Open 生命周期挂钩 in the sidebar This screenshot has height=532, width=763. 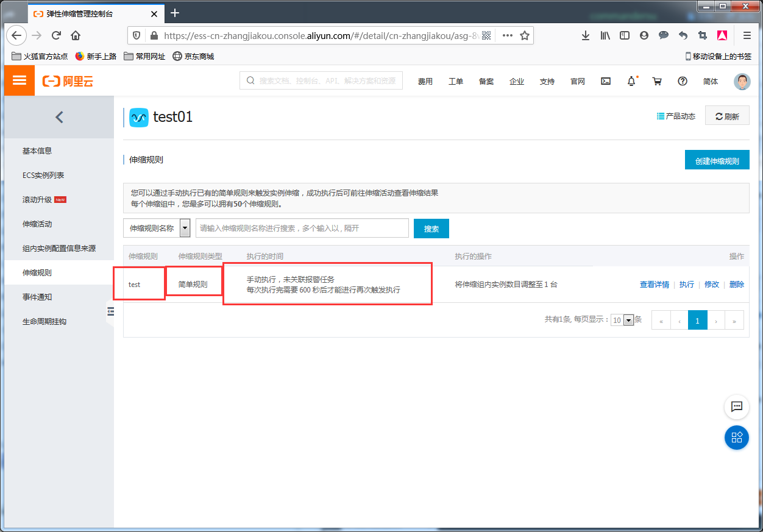[44, 322]
